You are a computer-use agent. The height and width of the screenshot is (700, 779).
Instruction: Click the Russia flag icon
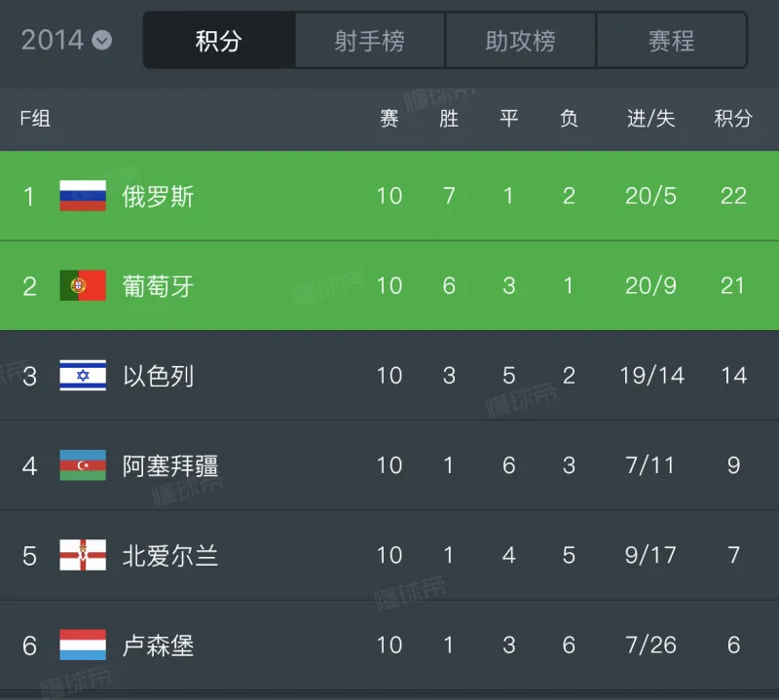(x=83, y=196)
